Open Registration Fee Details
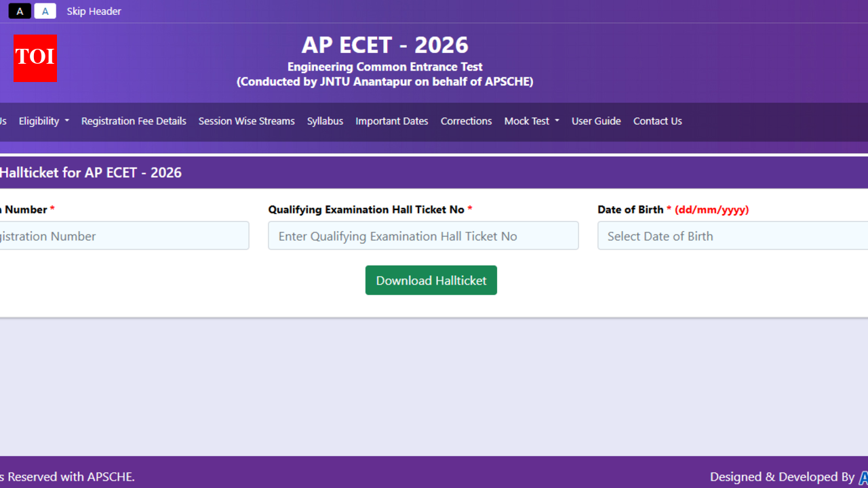The width and height of the screenshot is (868, 488). (x=133, y=121)
